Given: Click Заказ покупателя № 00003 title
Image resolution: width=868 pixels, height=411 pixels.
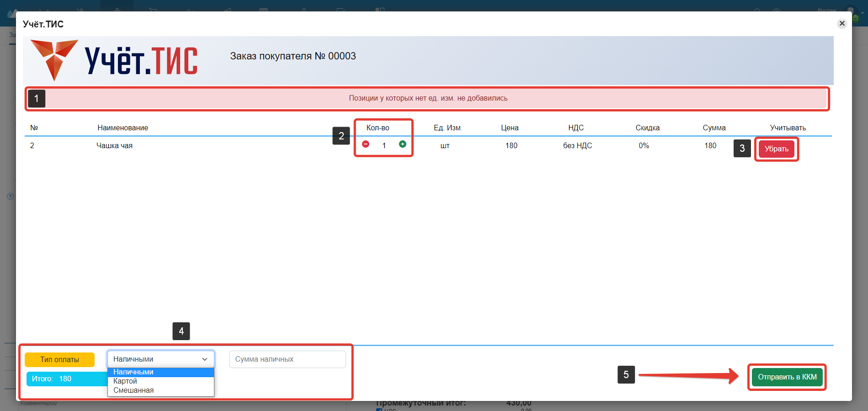Looking at the screenshot, I should (293, 56).
